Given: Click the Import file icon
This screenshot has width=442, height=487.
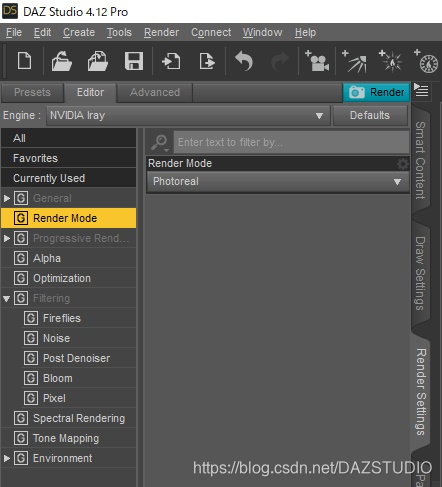Looking at the screenshot, I should coord(171,61).
